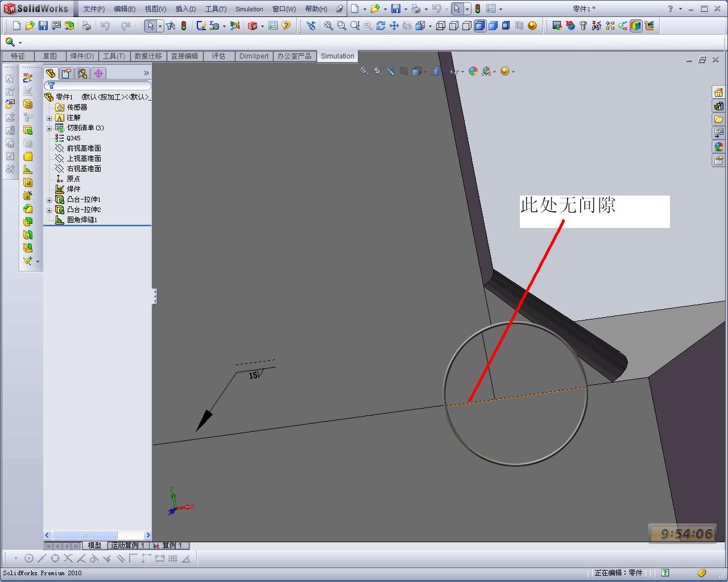Expand the FeatureManager tabs overflow chevron
Viewport: 728px width, 582px height.
pos(146,73)
